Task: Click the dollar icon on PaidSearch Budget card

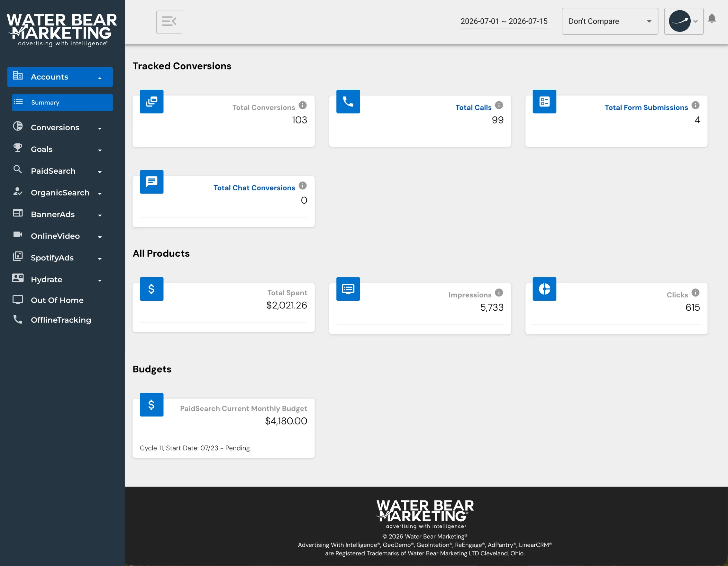Action: coord(152,405)
